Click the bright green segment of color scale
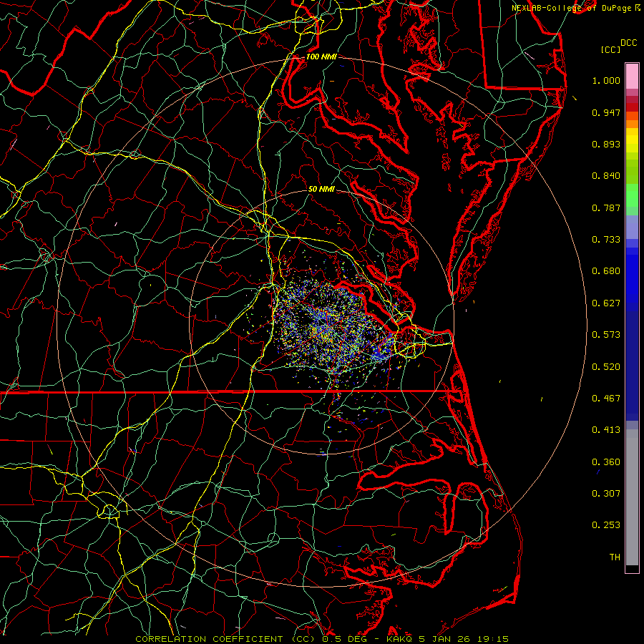The height and width of the screenshot is (644, 644). click(632, 195)
